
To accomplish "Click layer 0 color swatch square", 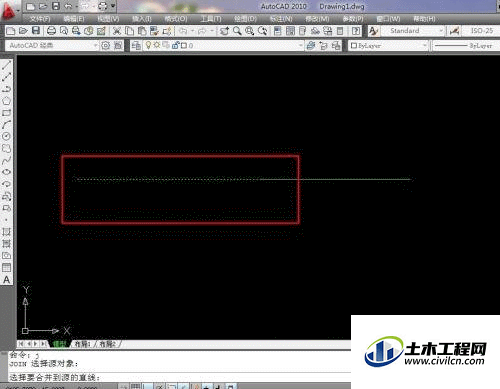I will coord(183,45).
